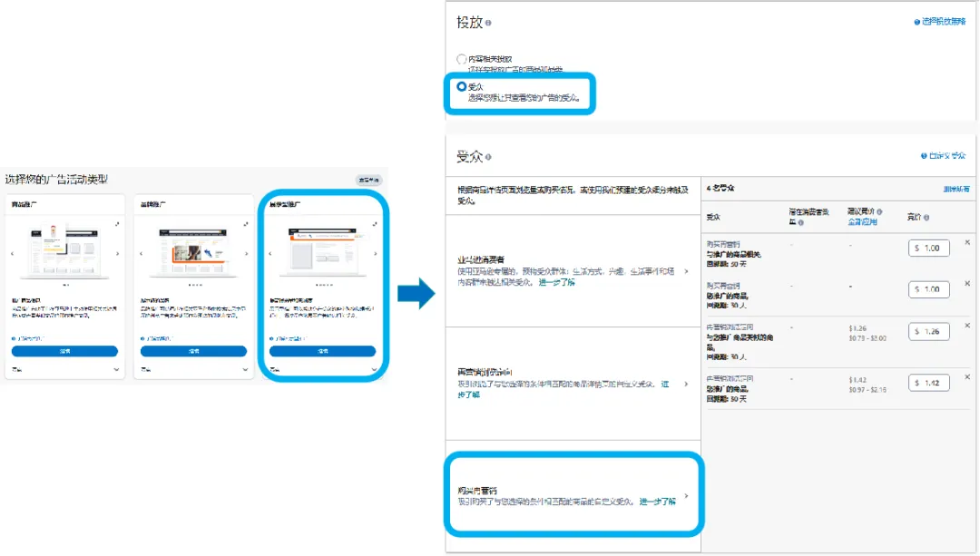Remove the first $1.00 audience row

pos(967,242)
